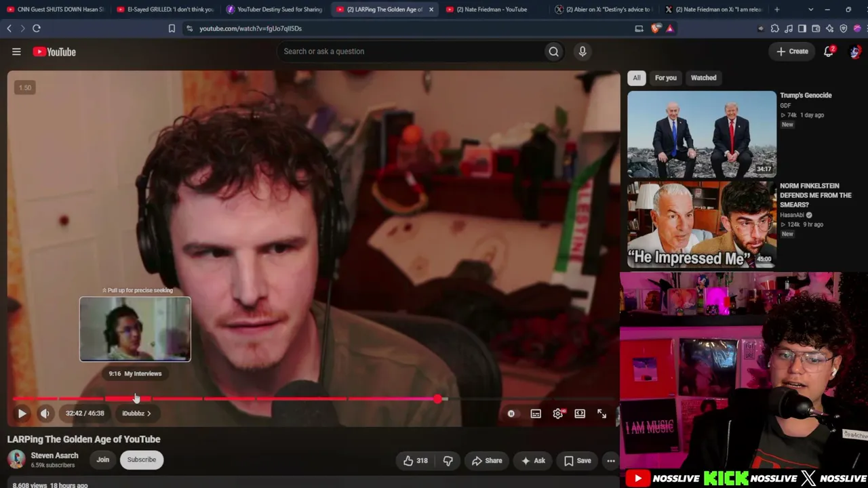Dislike the video

448,461
